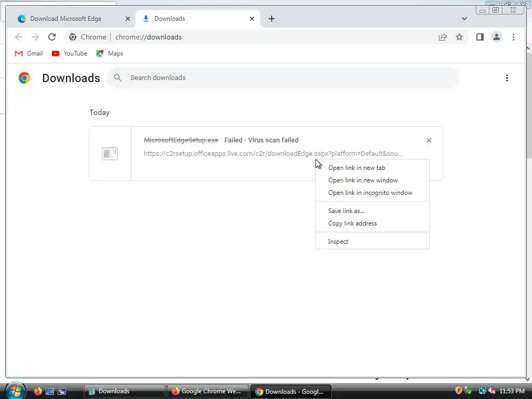Click the 11:53 PM clock
The image size is (532, 399).
pyautogui.click(x=512, y=391)
